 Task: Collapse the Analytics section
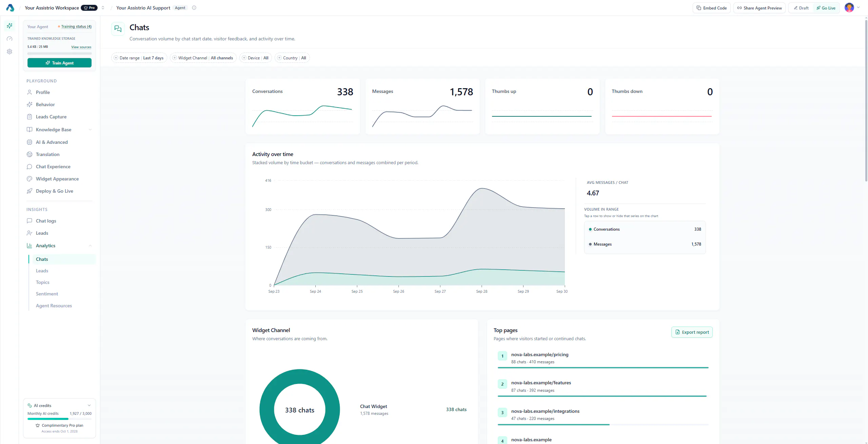(59, 246)
